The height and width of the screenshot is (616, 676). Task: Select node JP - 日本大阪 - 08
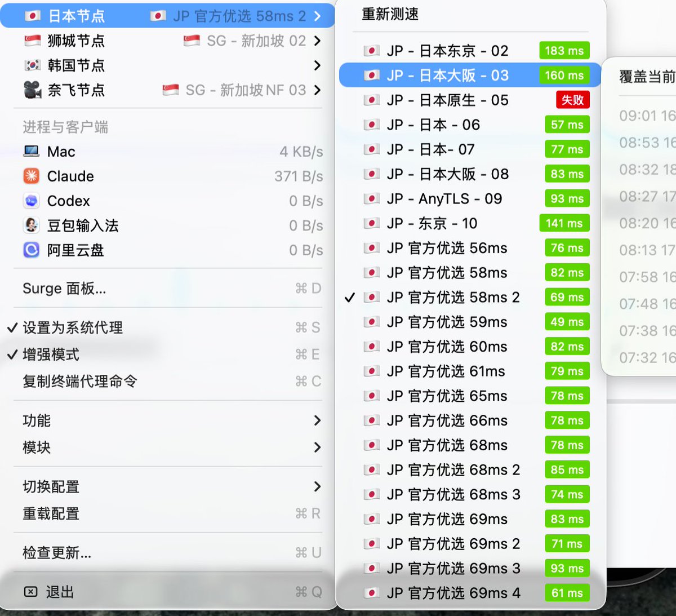point(470,174)
